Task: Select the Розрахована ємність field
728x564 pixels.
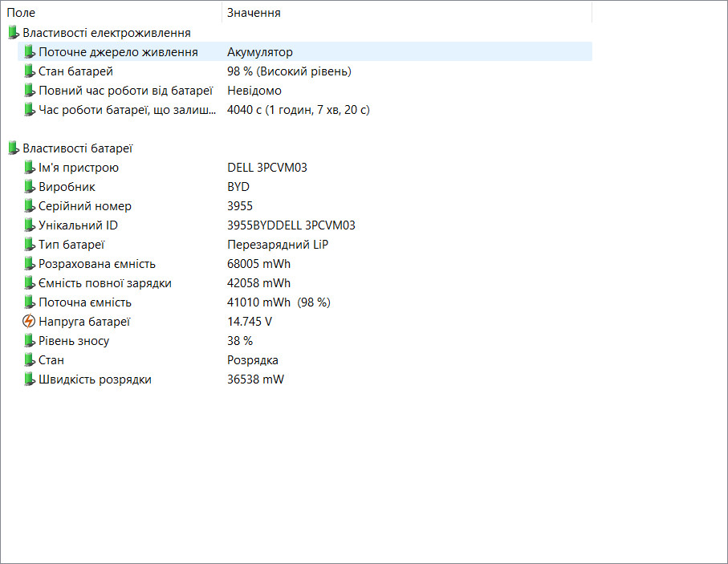Action: tap(96, 264)
